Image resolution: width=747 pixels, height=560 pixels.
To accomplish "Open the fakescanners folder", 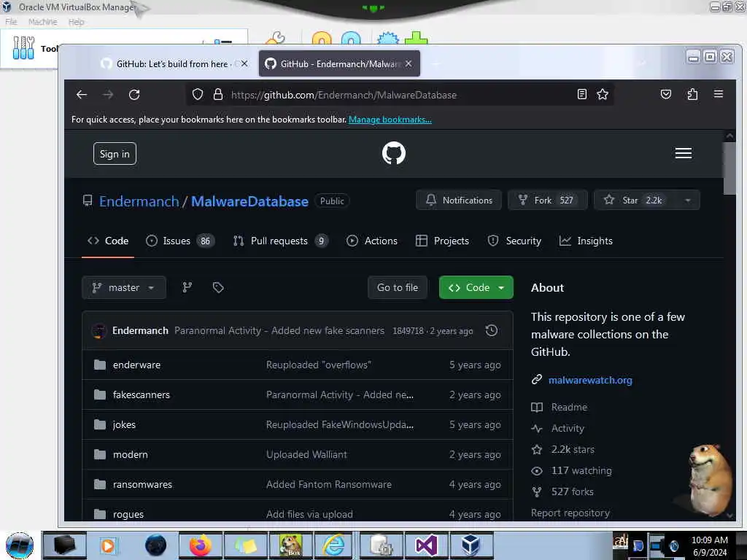I will click(141, 394).
